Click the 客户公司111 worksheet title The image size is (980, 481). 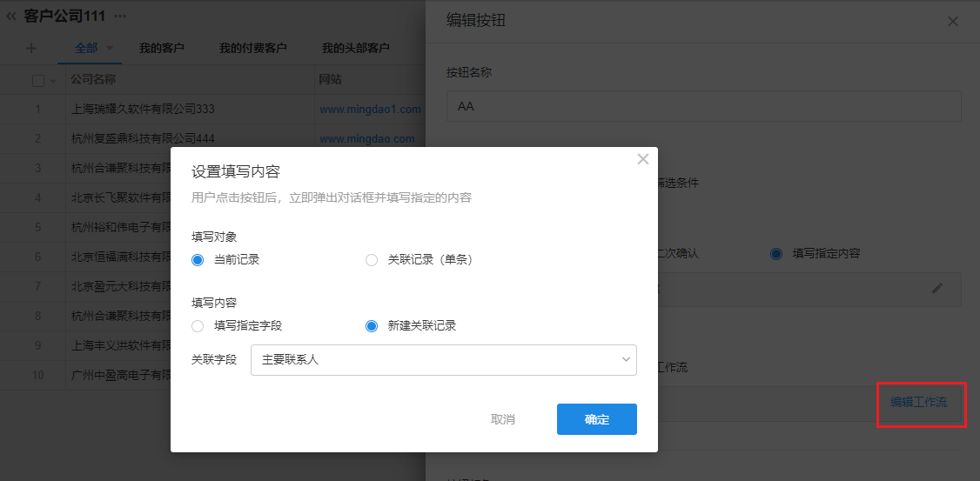click(x=64, y=17)
